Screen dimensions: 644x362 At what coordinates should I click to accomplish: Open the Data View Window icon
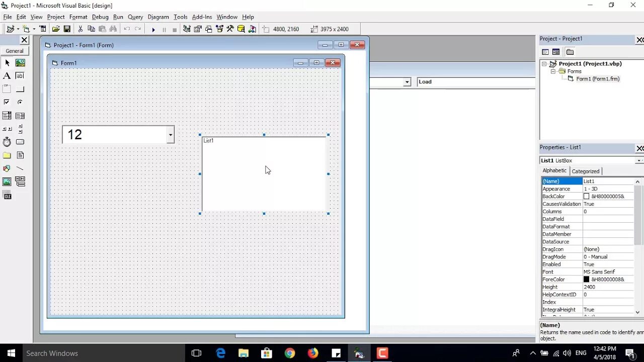pyautogui.click(x=242, y=29)
